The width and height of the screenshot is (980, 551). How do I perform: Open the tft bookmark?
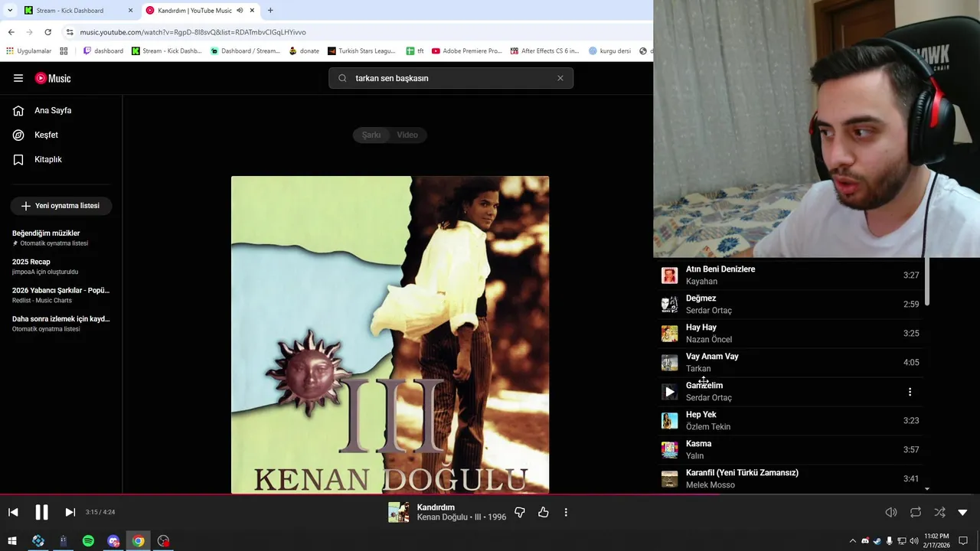pyautogui.click(x=415, y=51)
